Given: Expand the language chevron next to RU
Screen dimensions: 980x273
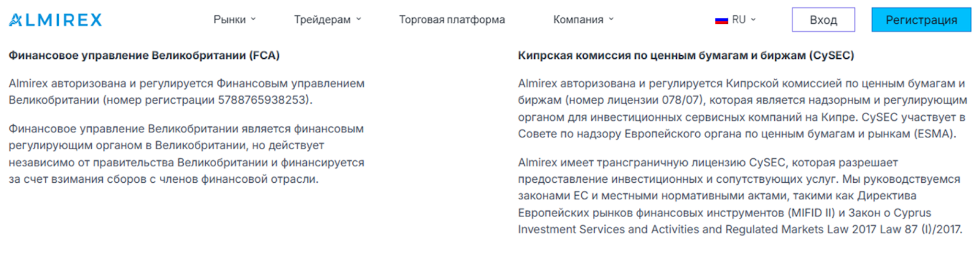Looking at the screenshot, I should (x=753, y=20).
